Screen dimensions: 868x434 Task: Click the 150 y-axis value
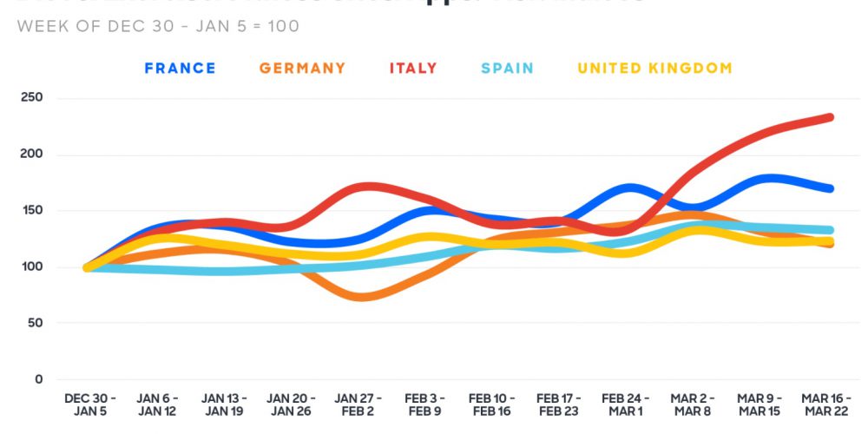[x=31, y=210]
